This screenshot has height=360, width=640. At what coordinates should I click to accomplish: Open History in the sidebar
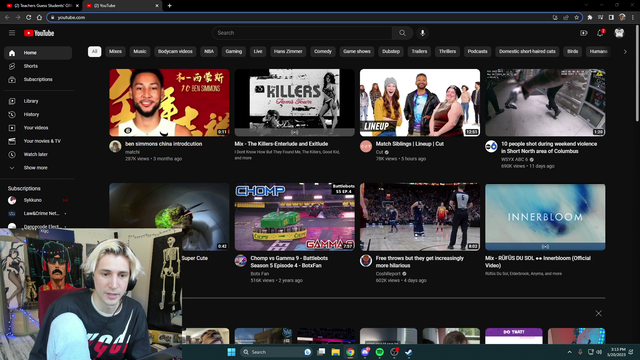(38, 115)
